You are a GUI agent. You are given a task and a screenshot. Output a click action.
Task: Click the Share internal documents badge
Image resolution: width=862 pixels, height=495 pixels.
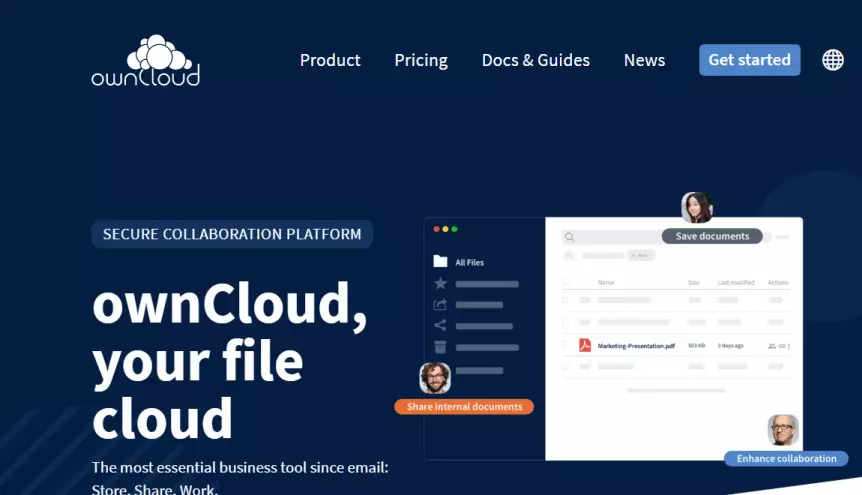(464, 407)
